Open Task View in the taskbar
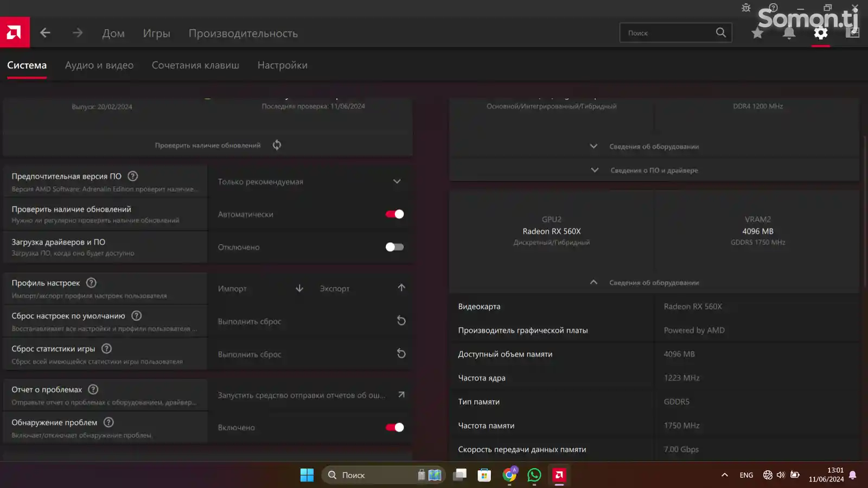Screen dimensions: 868x488 pyautogui.click(x=460, y=475)
